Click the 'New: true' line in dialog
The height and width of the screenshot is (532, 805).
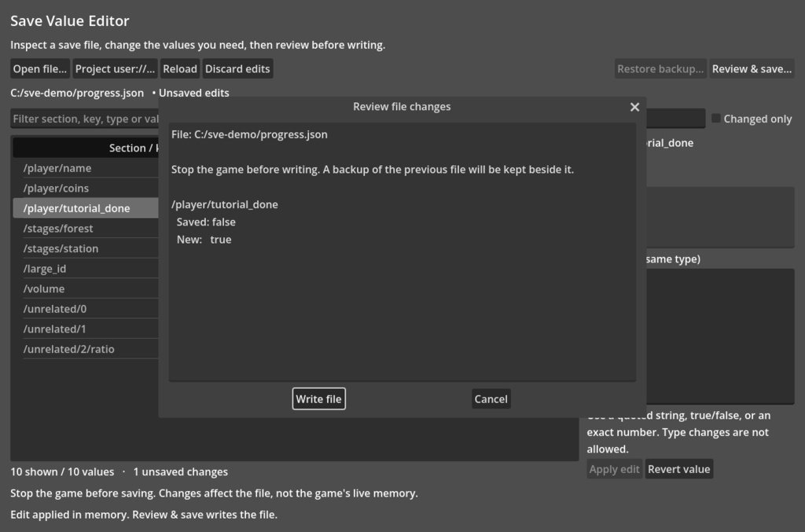[x=204, y=240]
